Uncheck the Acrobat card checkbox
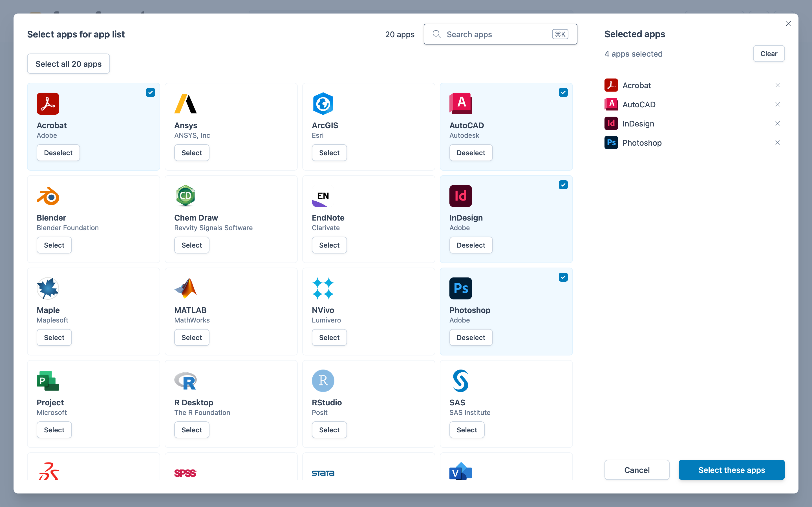The image size is (812, 507). pyautogui.click(x=150, y=92)
